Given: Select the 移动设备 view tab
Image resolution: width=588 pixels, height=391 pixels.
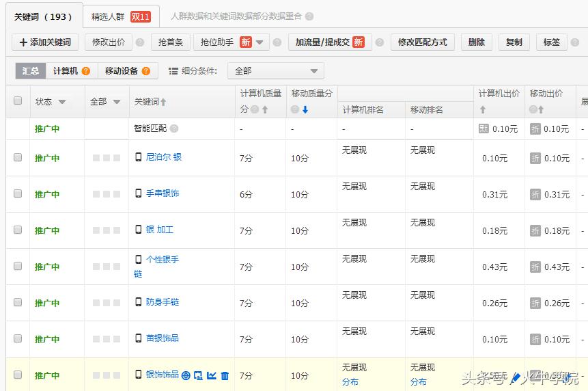Looking at the screenshot, I should coord(128,71).
